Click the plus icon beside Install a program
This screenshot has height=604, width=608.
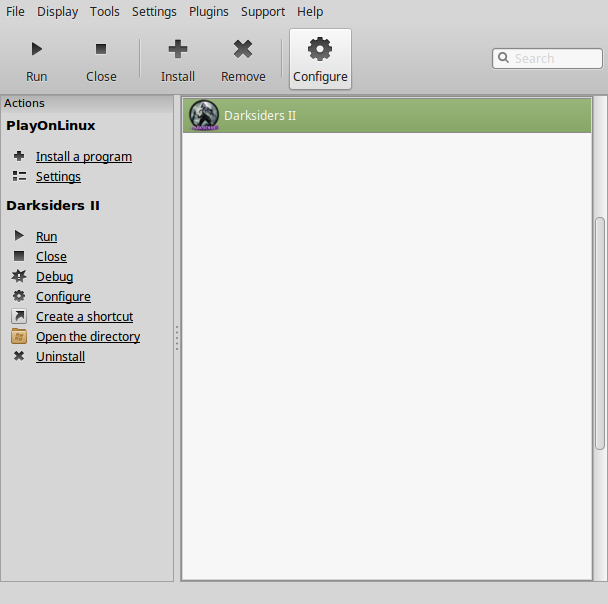coord(19,156)
